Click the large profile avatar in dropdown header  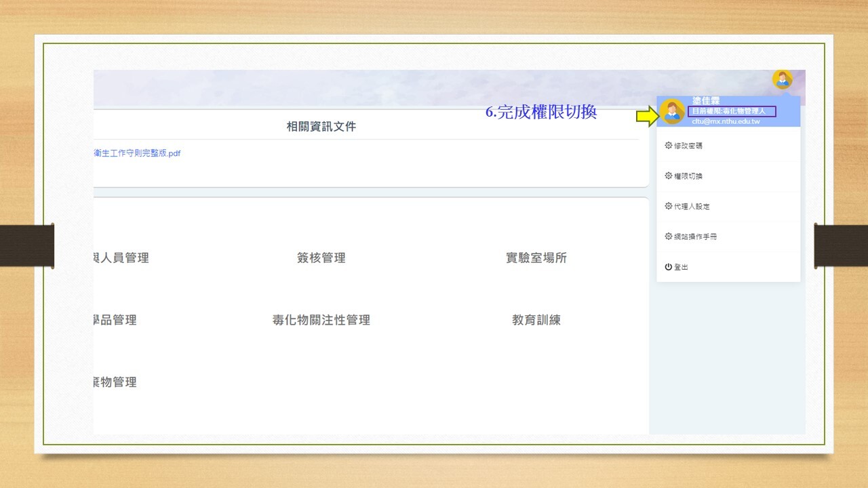point(672,113)
